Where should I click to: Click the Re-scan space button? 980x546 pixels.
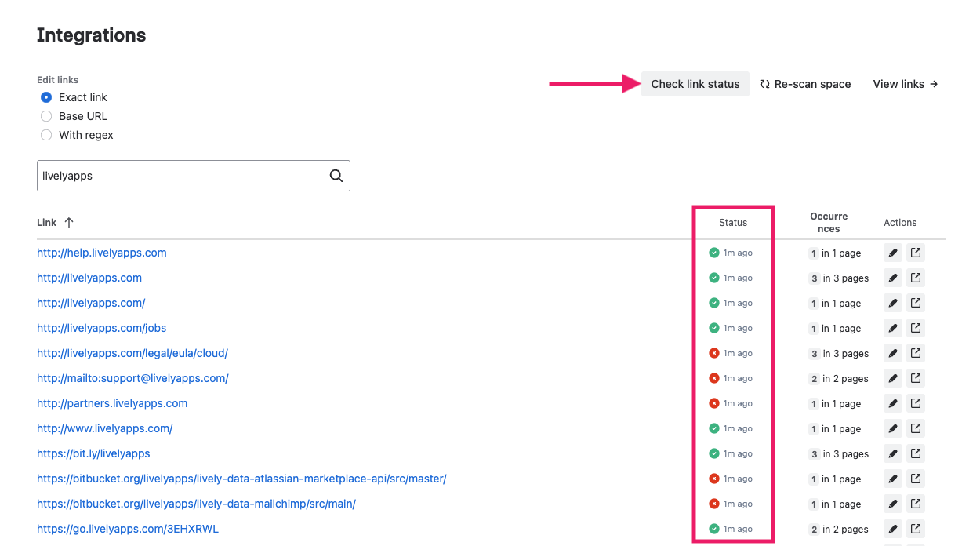click(805, 84)
